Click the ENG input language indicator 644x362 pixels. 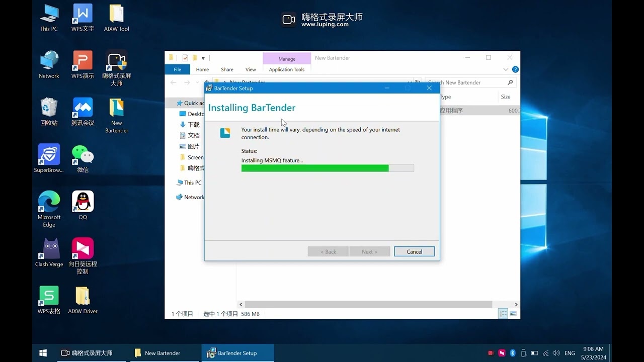[x=570, y=353]
